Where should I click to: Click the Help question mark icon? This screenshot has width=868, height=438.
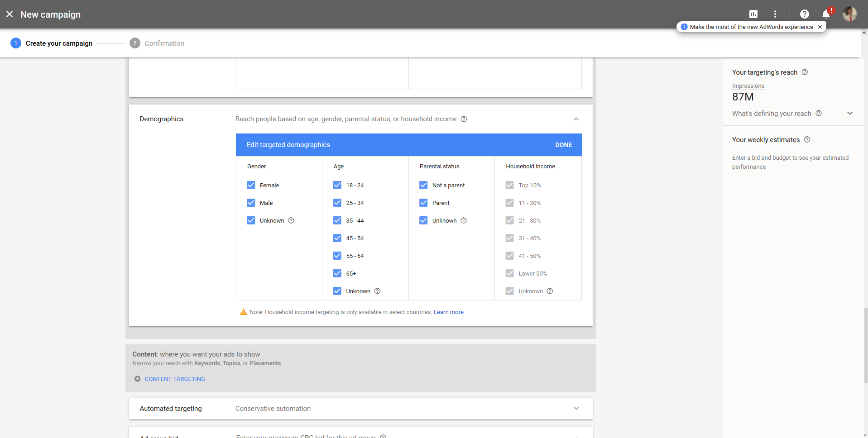pos(804,14)
